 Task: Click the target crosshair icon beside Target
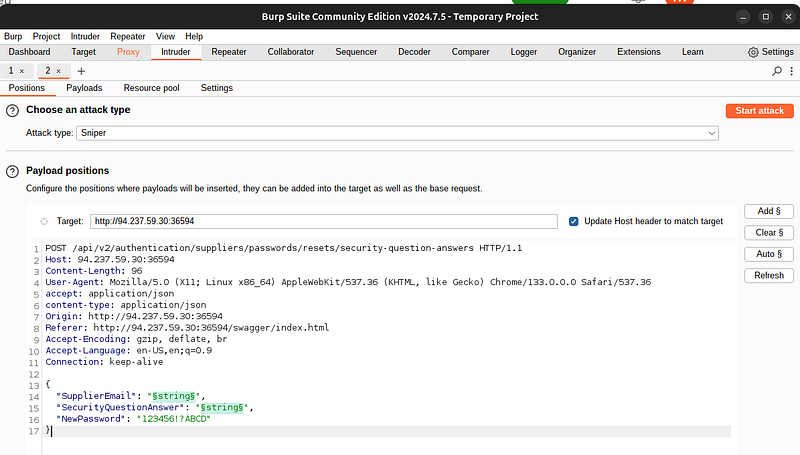(44, 221)
